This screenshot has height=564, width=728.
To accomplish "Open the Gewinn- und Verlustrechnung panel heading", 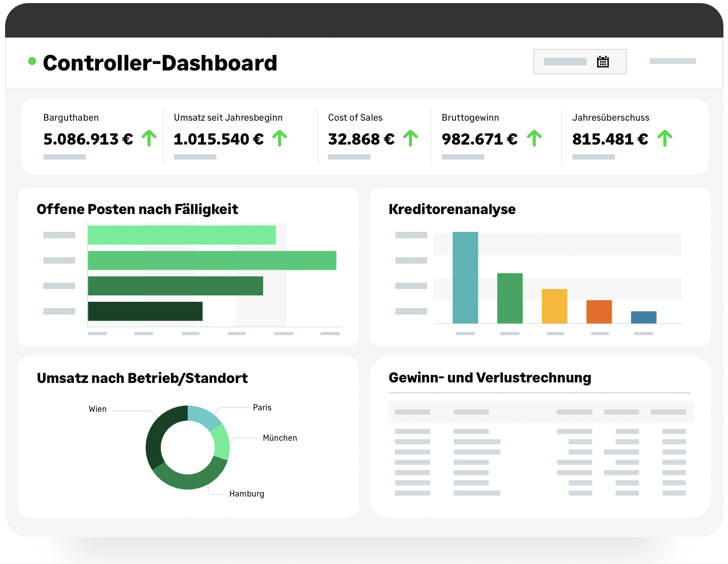I will coord(490,378).
